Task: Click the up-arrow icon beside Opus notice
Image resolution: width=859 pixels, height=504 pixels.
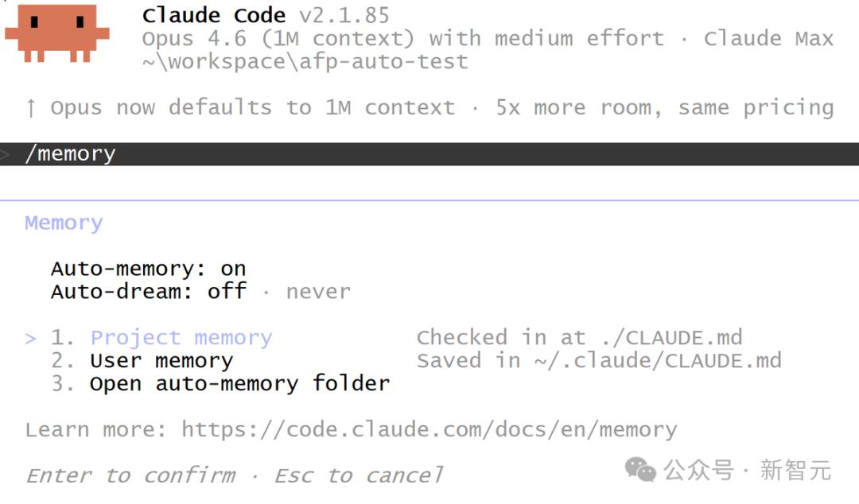Action: pos(31,108)
